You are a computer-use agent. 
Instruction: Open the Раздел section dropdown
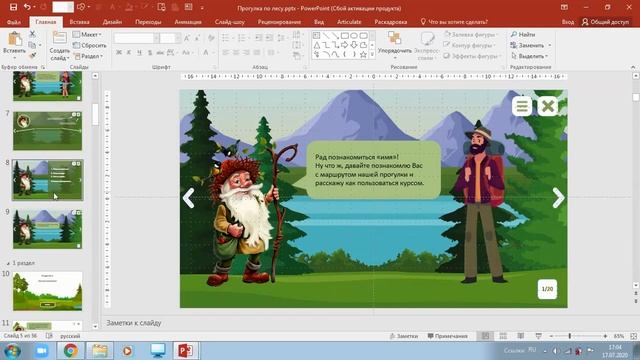tap(88, 56)
